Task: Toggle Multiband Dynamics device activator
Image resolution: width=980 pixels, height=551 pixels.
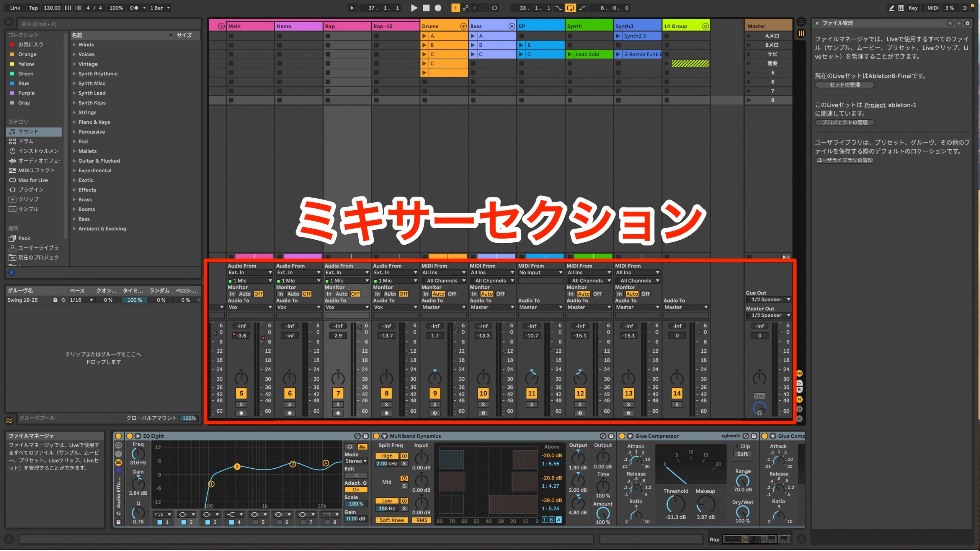Action: coord(376,436)
